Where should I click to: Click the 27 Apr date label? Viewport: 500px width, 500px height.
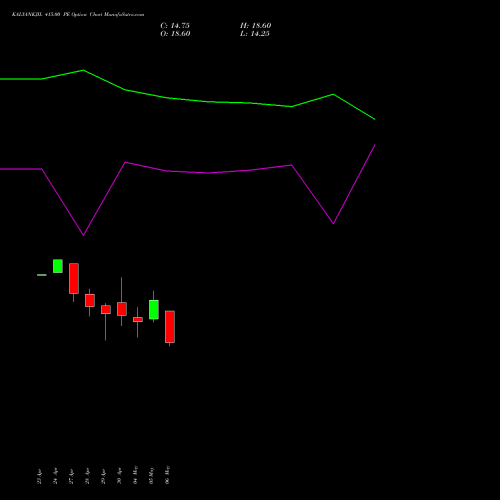tap(71, 477)
